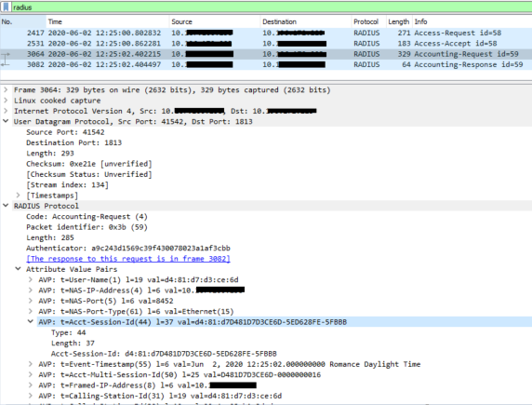Select the Calling-Station-Id AVP line
The width and height of the screenshot is (532, 405).
160,396
